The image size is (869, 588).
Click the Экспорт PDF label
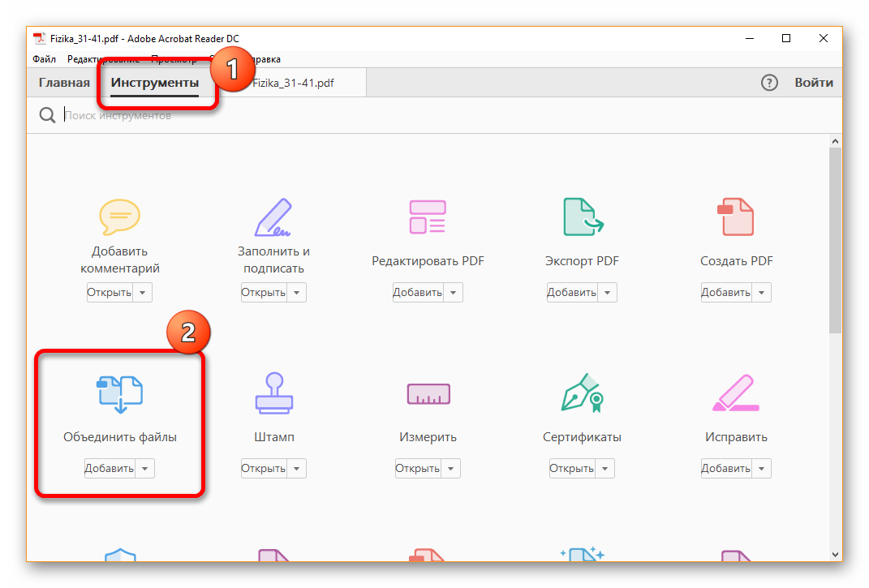pos(582,261)
